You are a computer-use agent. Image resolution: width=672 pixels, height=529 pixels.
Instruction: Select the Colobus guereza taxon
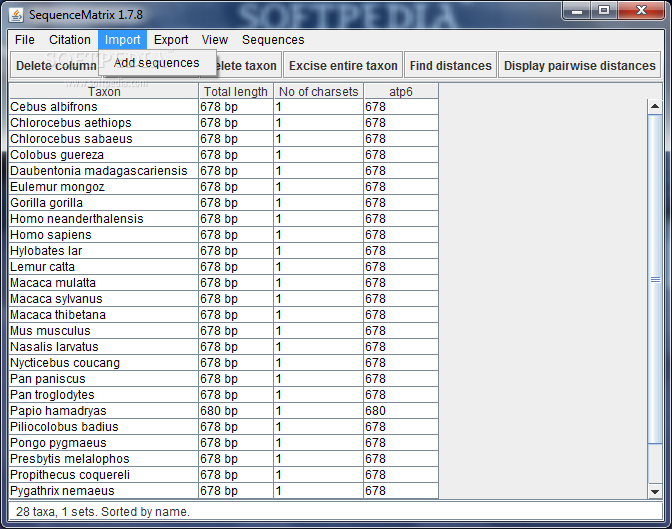[104, 155]
